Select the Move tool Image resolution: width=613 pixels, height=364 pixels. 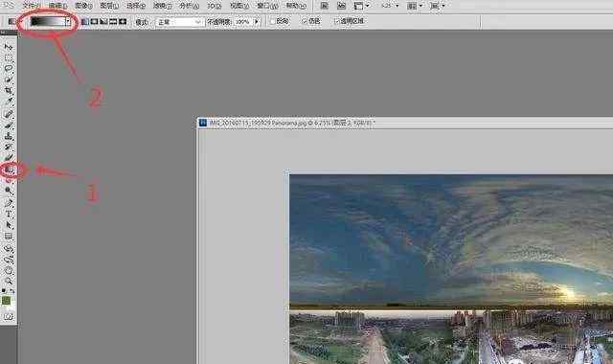9,47
